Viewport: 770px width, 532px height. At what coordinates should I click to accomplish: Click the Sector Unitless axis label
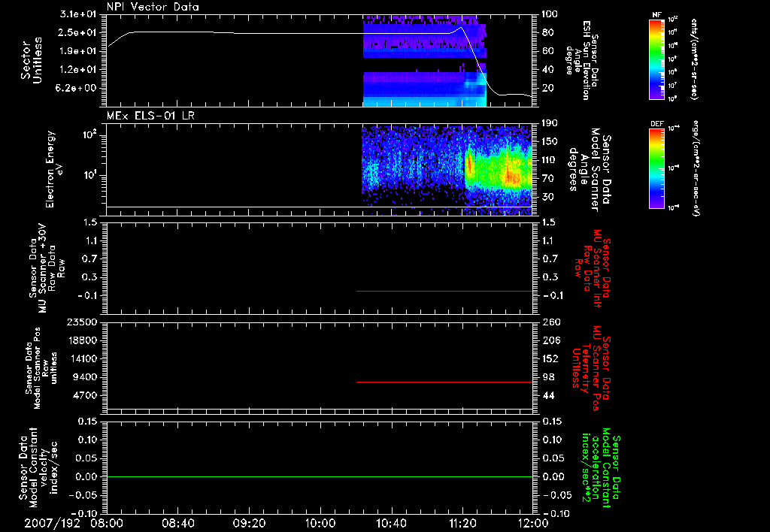pyautogui.click(x=32, y=60)
